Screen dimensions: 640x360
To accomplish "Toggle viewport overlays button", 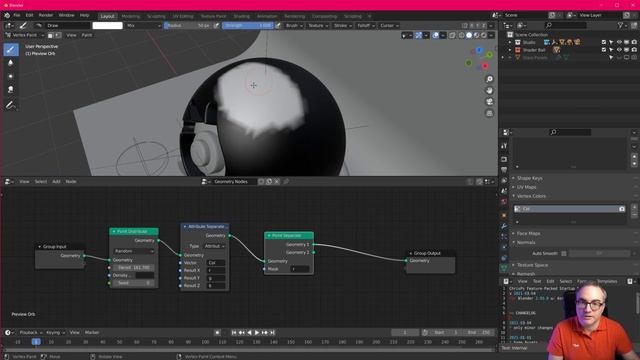I will point(436,36).
